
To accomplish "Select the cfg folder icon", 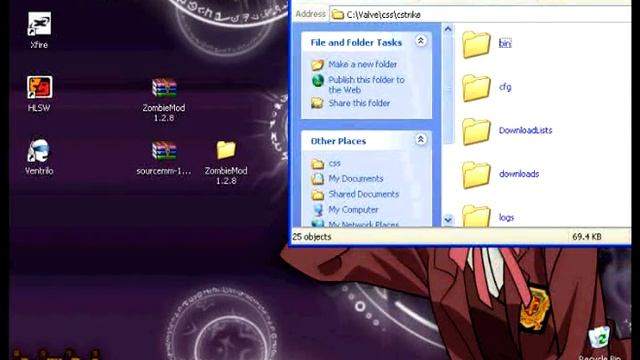I will [x=476, y=88].
